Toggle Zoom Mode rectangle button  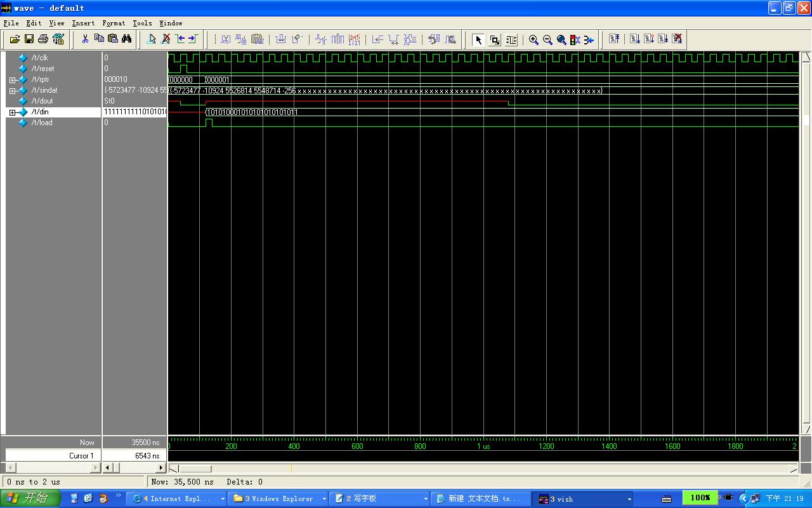494,40
